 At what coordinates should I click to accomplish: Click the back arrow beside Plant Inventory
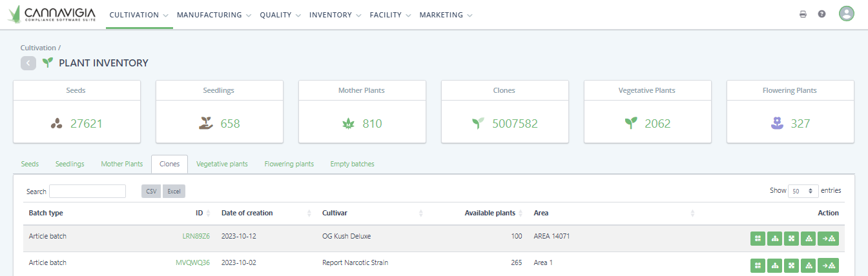click(x=28, y=63)
